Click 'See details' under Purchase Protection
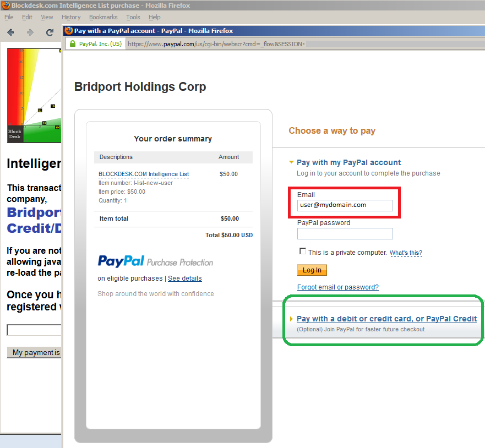Viewport: 485px width, 448px height. click(x=184, y=278)
